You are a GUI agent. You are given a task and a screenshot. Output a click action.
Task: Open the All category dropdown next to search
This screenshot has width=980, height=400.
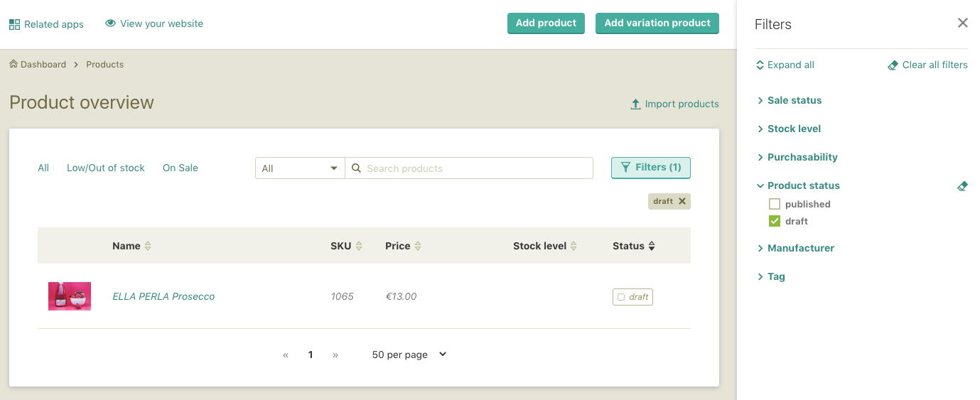click(x=300, y=168)
